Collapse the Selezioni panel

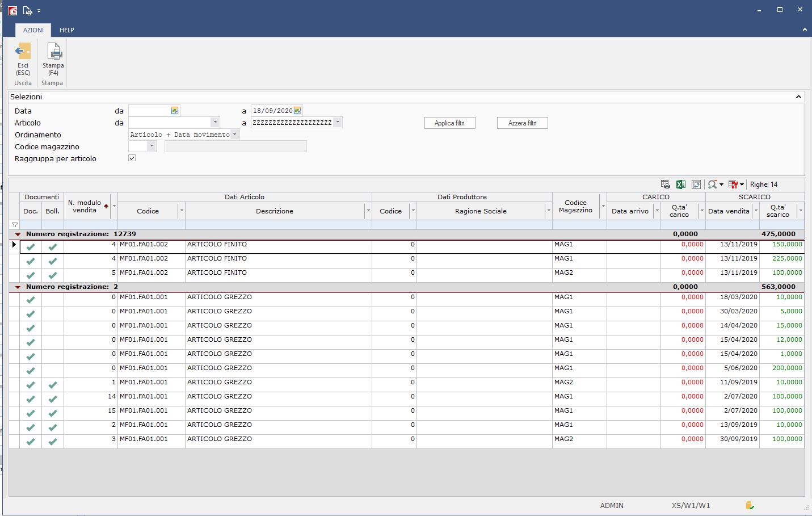pos(798,97)
